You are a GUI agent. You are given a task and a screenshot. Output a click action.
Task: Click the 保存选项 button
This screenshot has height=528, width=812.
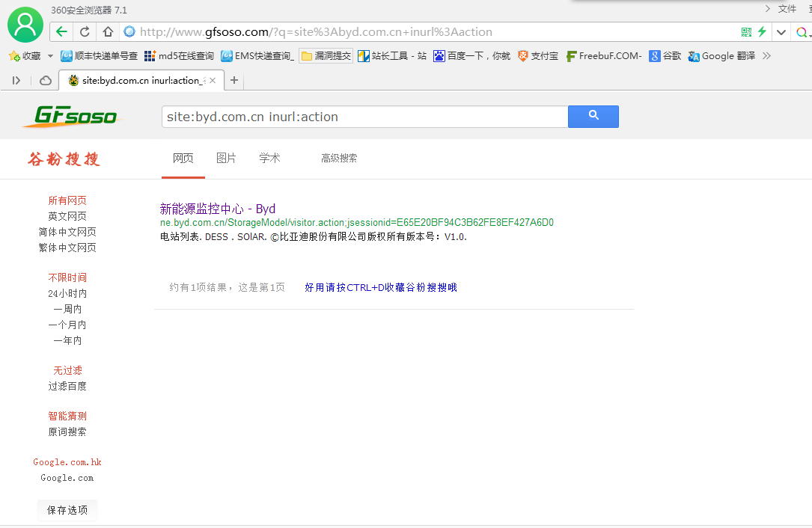click(67, 510)
